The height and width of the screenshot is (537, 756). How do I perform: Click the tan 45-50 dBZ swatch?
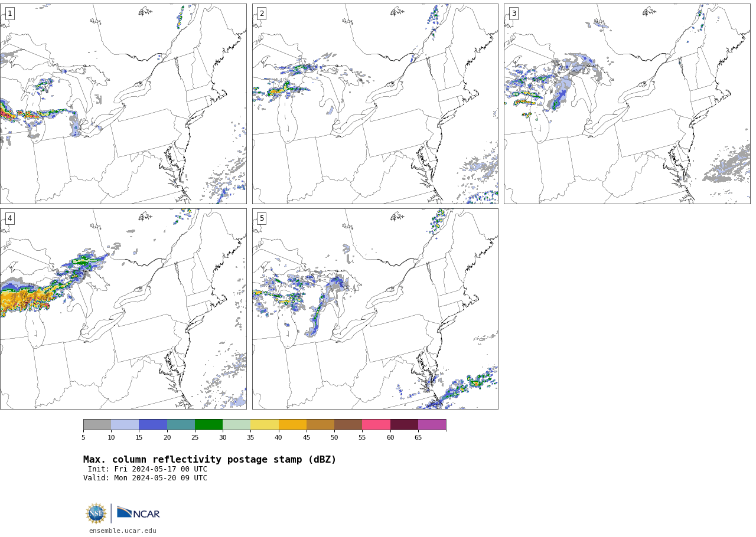click(320, 425)
